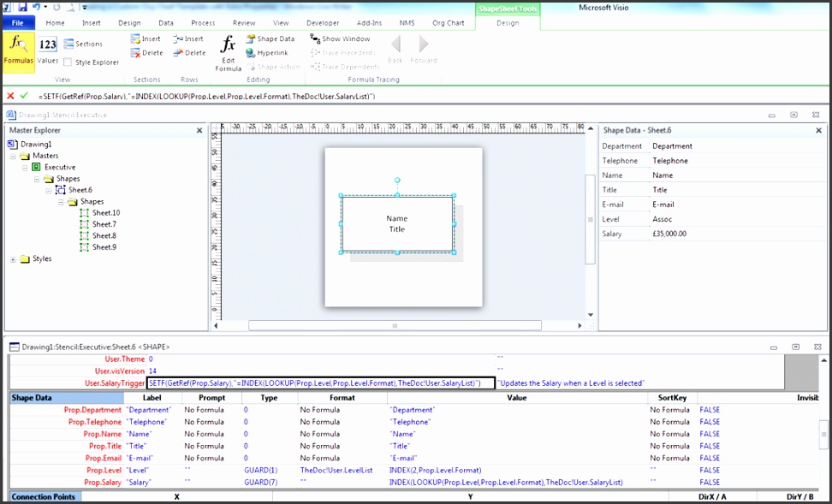Viewport: 832px width, 504px height.
Task: Click the Formulas view button
Action: [18, 51]
